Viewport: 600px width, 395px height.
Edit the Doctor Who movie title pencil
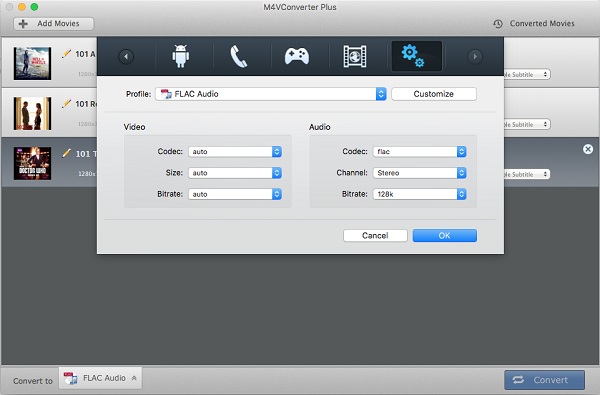coord(66,153)
